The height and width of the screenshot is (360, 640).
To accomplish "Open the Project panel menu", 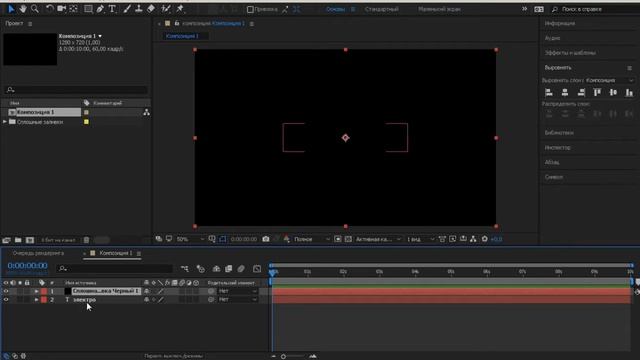I will click(x=30, y=24).
